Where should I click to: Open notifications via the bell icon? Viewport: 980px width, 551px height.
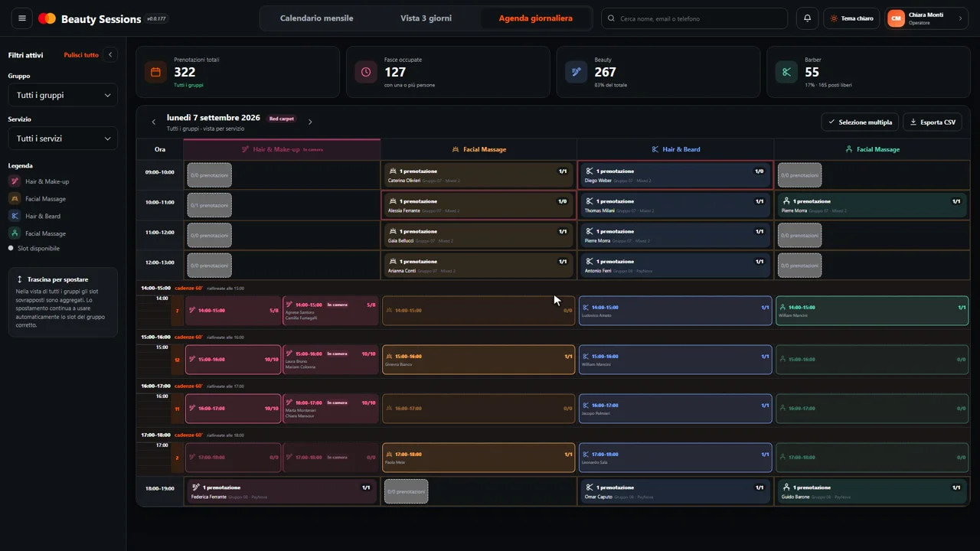tap(807, 18)
